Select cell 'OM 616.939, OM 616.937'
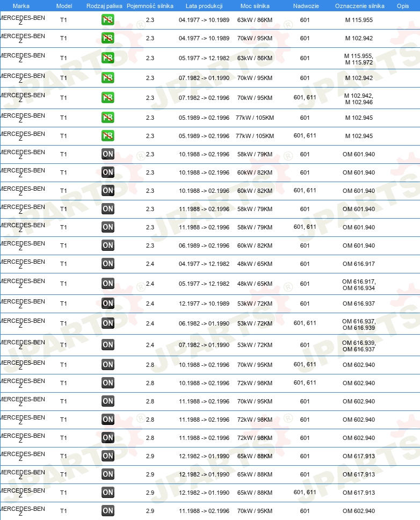 coord(359,346)
